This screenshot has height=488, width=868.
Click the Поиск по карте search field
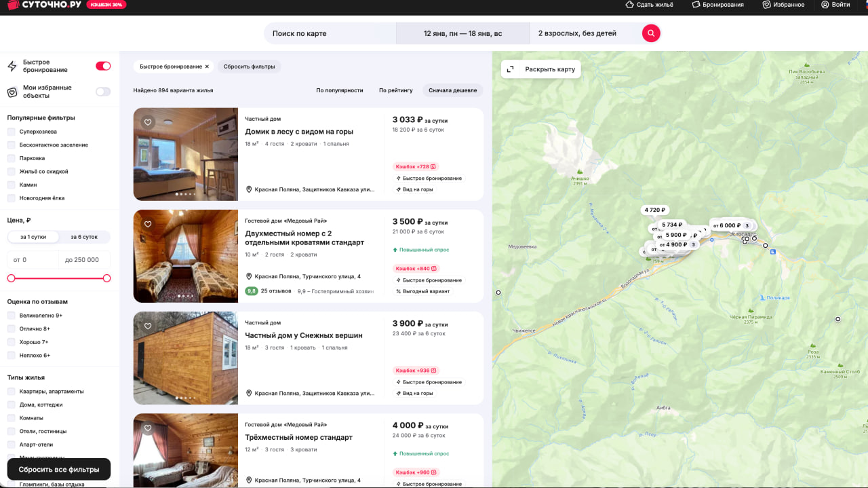click(x=330, y=33)
